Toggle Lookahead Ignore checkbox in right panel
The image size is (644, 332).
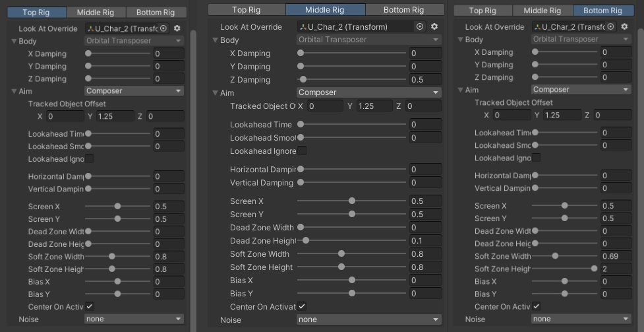(x=536, y=158)
